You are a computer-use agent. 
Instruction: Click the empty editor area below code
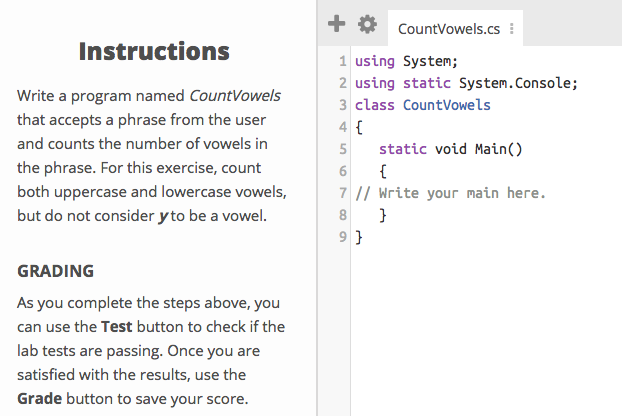pyautogui.click(x=486, y=329)
